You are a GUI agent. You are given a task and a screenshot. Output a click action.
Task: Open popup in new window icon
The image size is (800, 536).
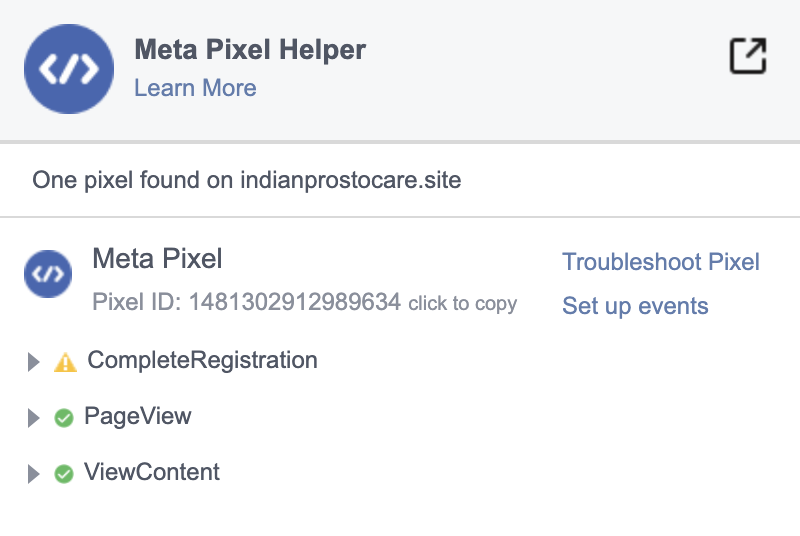[748, 56]
